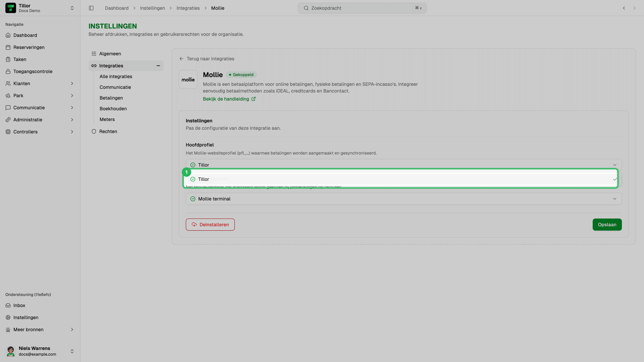Click the Reserveringen calendar icon
The image size is (644, 362).
tap(8, 47)
